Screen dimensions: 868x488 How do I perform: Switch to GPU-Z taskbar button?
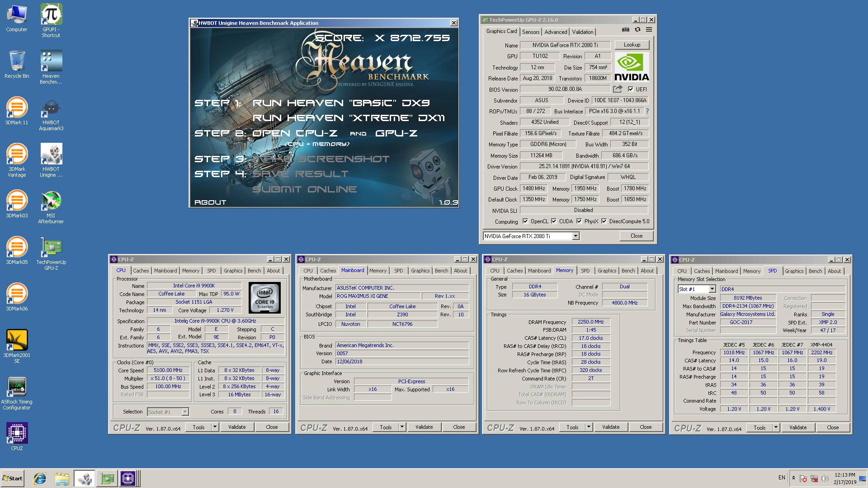[x=107, y=479]
